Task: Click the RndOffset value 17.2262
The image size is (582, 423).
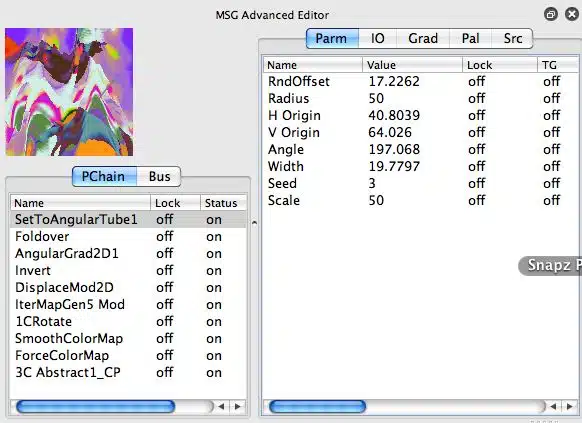Action: click(x=394, y=81)
